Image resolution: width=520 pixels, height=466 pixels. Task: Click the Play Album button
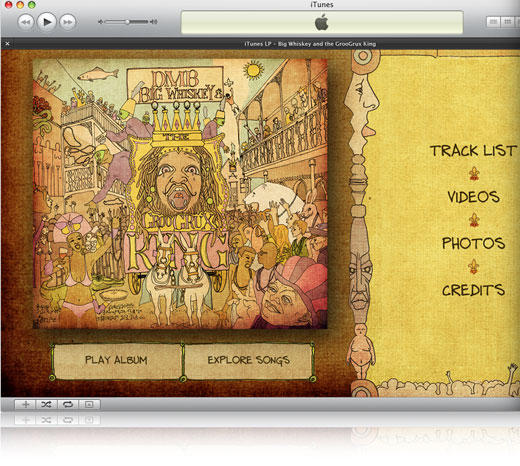tap(116, 360)
